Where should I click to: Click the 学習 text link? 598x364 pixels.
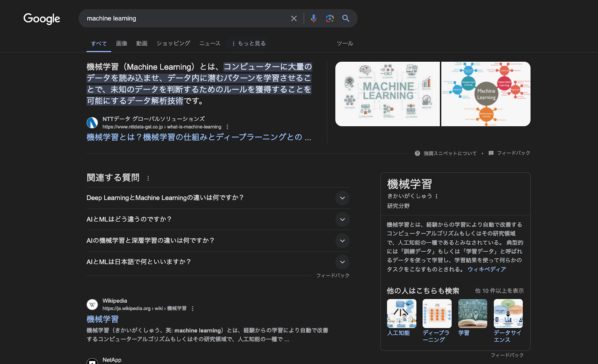pyautogui.click(x=464, y=333)
